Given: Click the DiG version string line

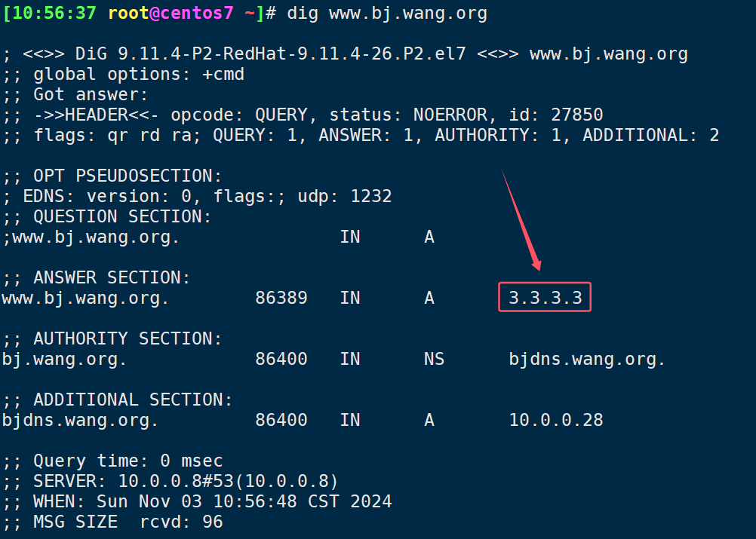Looking at the screenshot, I should click(346, 54).
